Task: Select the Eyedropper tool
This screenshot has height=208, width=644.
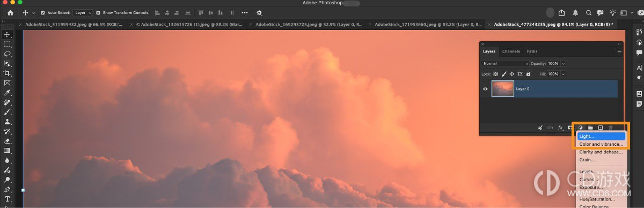Action: (8, 93)
